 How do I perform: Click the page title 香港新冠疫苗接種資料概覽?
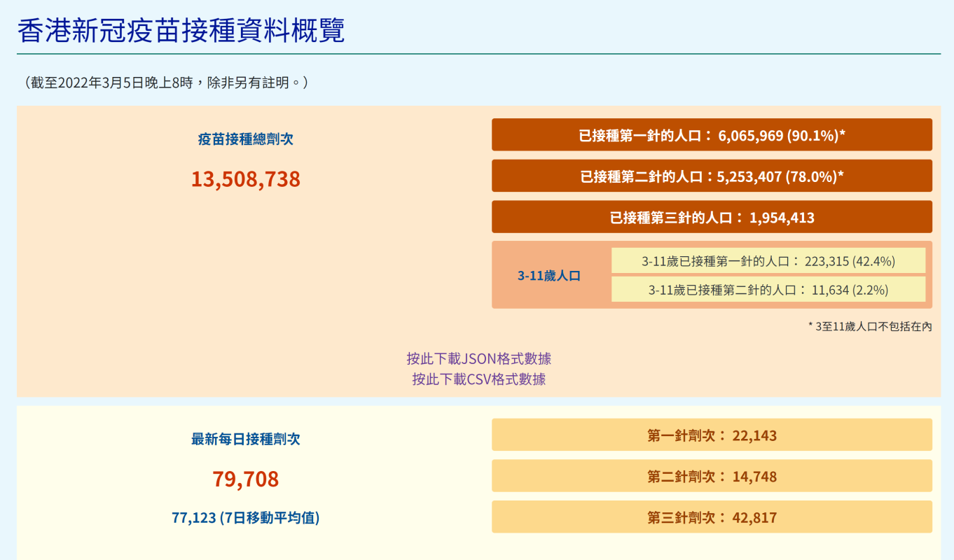pyautogui.click(x=181, y=31)
